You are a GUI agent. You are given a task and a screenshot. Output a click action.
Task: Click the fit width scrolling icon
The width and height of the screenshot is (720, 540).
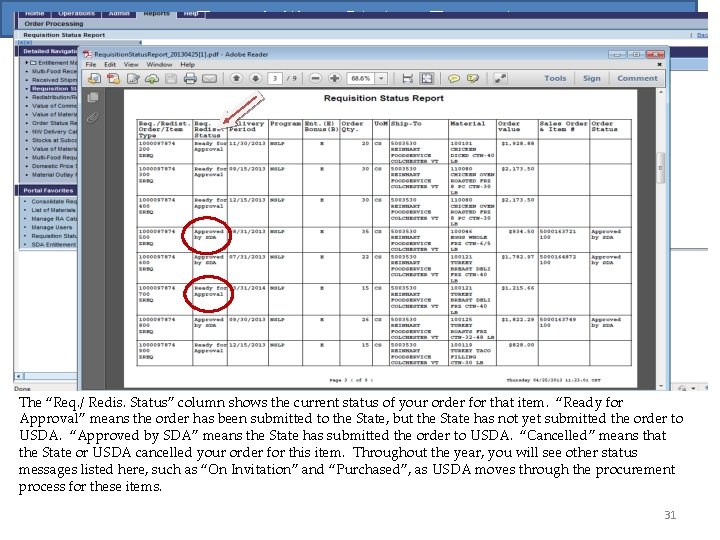407,79
